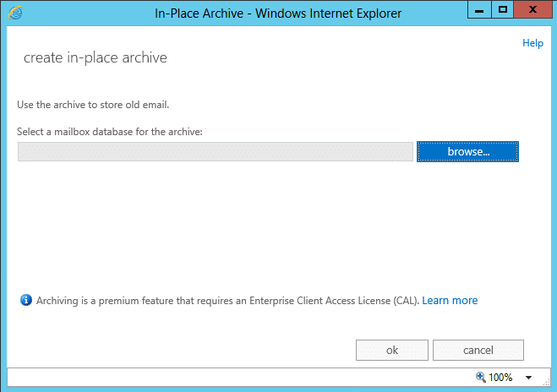
Task: Open the Help link
Action: [x=532, y=43]
